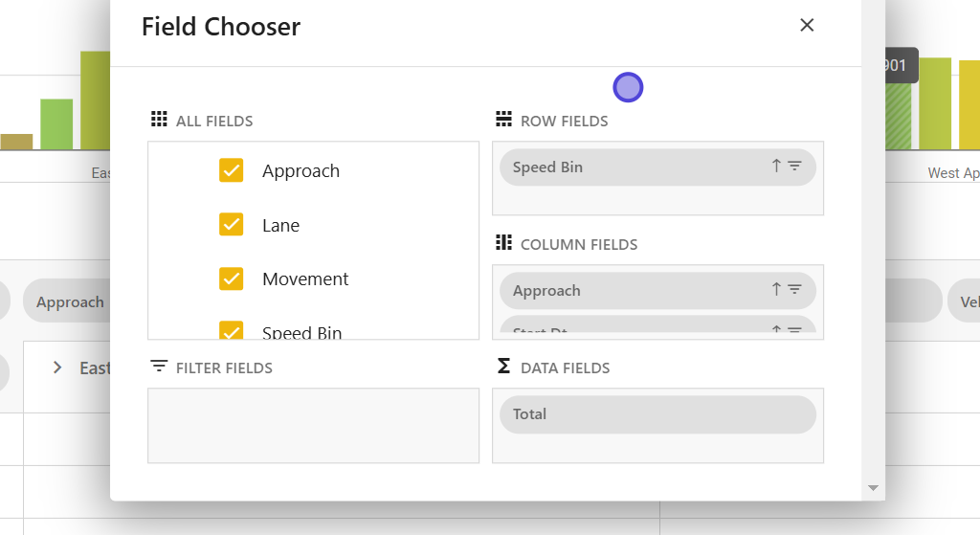Select the Speed Bin row field chip
980x535 pixels.
pyautogui.click(x=632, y=167)
